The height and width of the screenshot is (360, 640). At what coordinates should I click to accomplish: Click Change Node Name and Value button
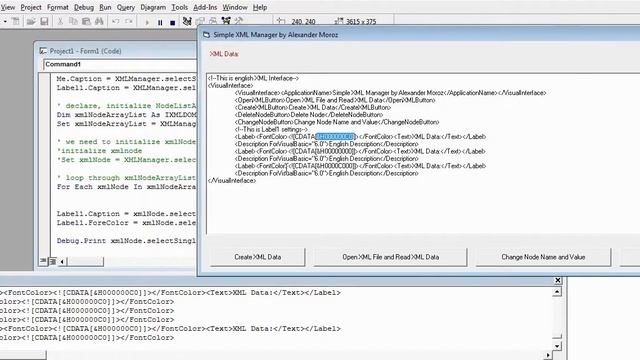click(543, 257)
